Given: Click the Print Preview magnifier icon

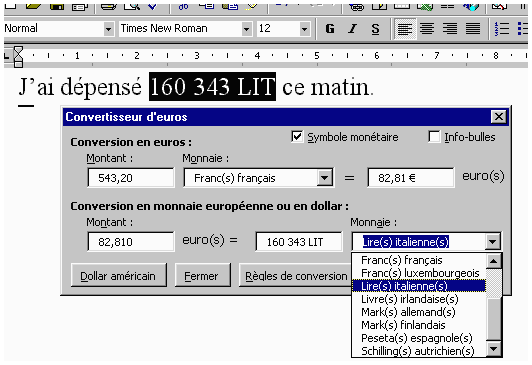Looking at the screenshot, I should point(131,6).
